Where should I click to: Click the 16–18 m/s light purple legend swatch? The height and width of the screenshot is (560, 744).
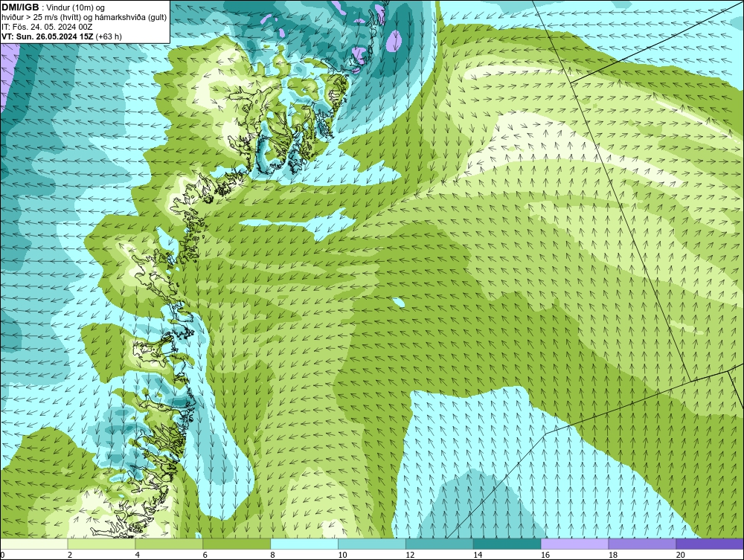574,544
